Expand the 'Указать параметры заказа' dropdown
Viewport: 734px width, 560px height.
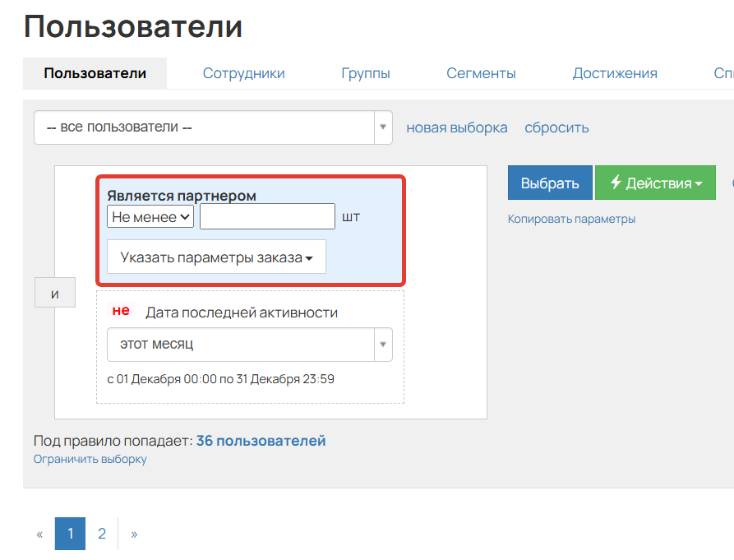click(x=215, y=257)
